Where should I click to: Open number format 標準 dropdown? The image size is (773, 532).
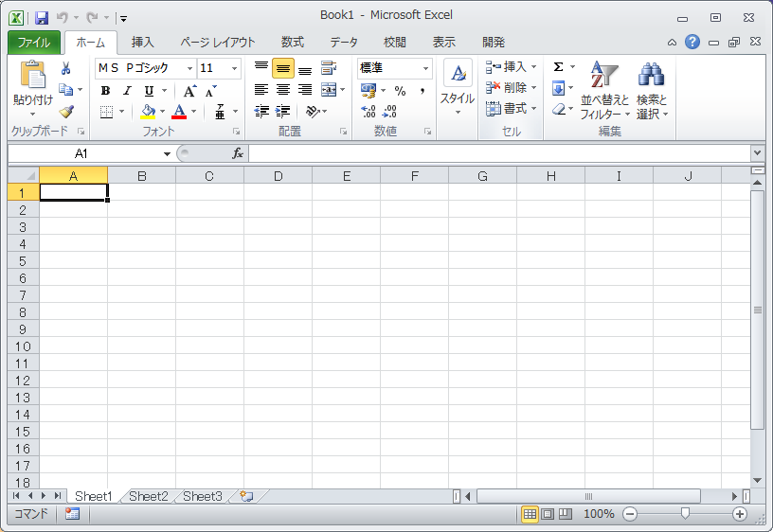425,68
